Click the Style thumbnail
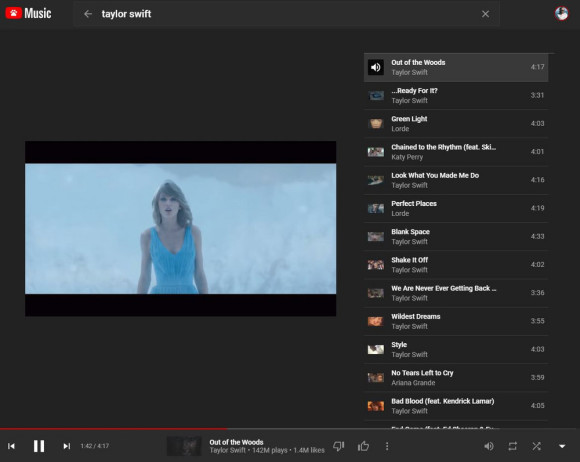This screenshot has width=580, height=462. tap(375, 350)
